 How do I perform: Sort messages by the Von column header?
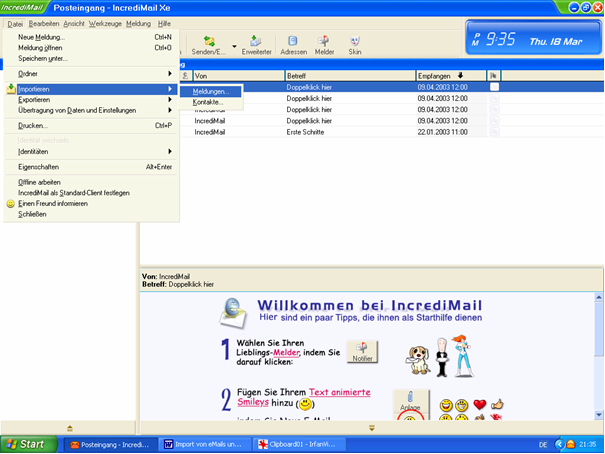pyautogui.click(x=239, y=76)
